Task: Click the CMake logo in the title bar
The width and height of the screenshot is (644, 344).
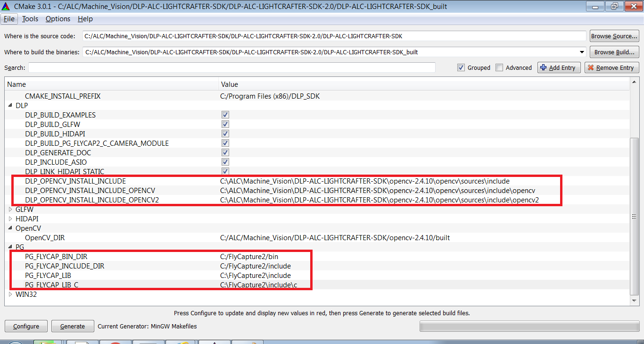Action: coord(6,6)
